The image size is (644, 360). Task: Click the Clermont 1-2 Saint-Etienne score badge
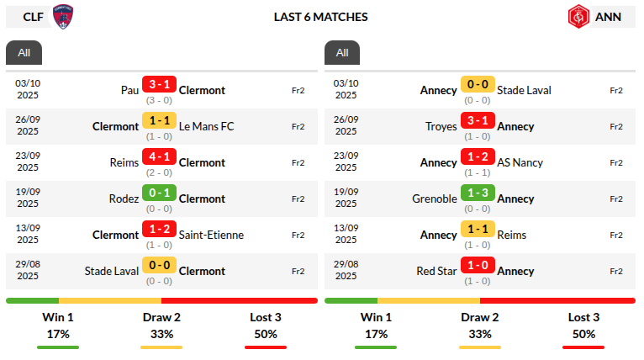pyautogui.click(x=159, y=229)
